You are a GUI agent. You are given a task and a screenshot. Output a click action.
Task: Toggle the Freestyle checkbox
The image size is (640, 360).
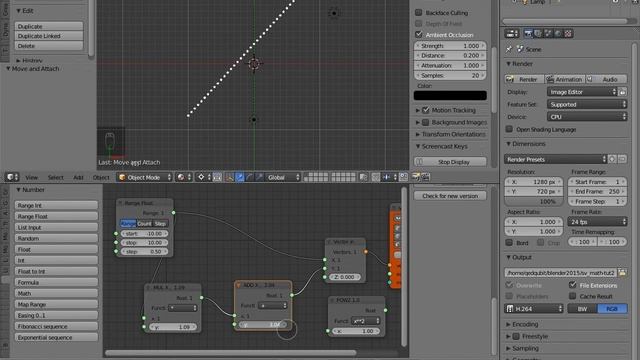[516, 336]
